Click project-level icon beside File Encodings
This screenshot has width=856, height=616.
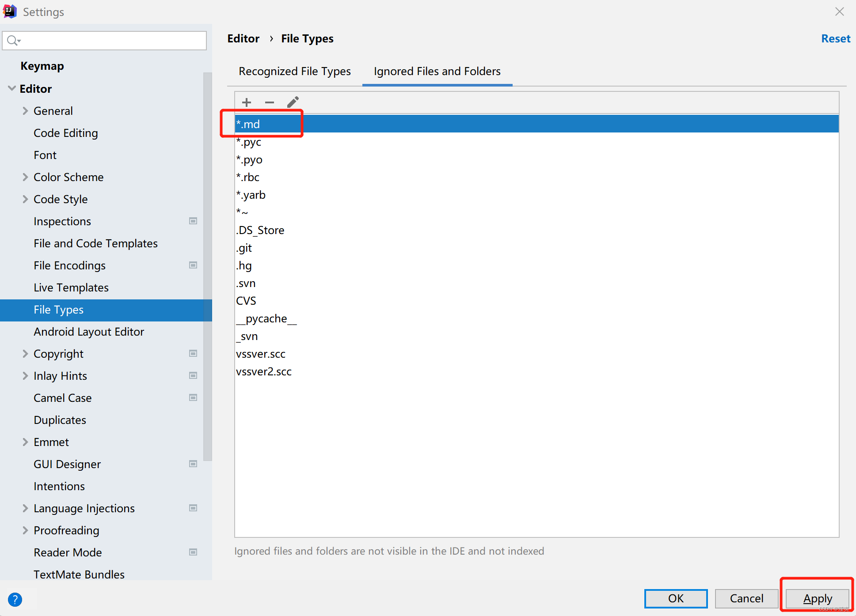[x=193, y=265]
